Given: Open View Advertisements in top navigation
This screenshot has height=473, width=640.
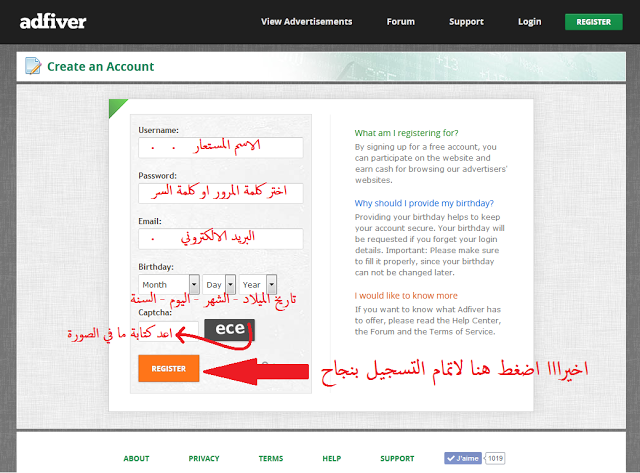Looking at the screenshot, I should tap(307, 22).
